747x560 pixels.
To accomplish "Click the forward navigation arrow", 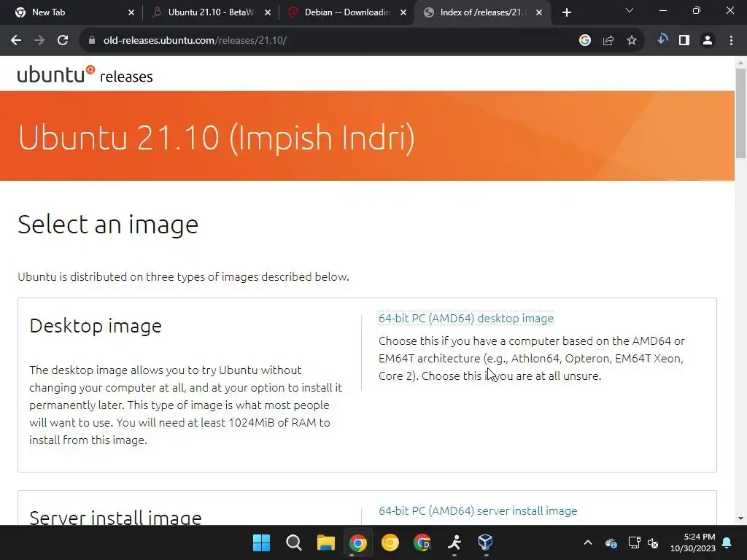I will click(x=39, y=41).
